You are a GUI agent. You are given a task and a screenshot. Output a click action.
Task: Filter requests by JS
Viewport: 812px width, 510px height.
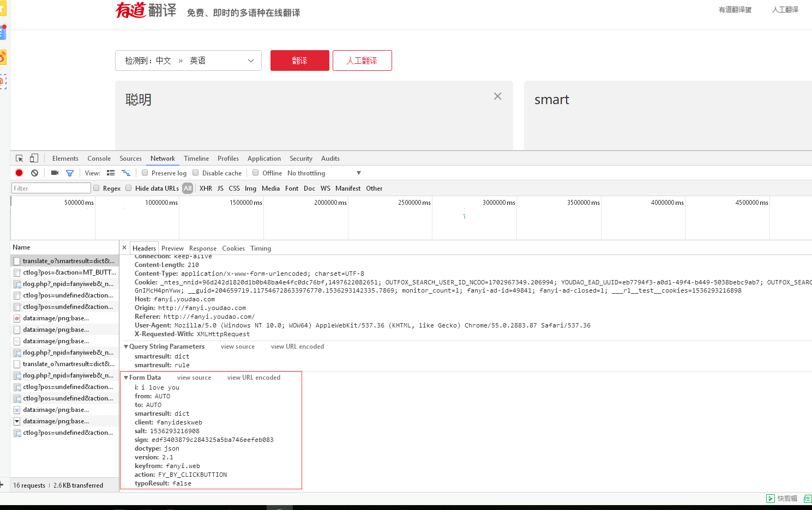(220, 189)
